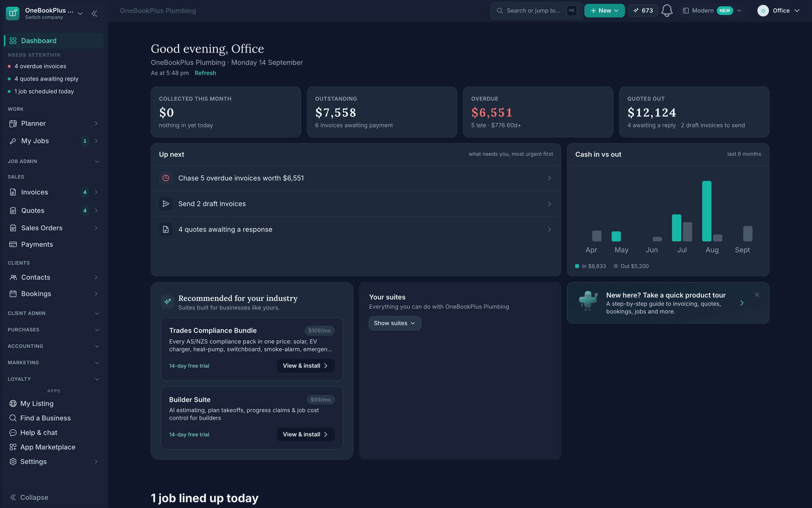Click the Dashboard grid icon
This screenshot has height=508, width=812.
[13, 41]
